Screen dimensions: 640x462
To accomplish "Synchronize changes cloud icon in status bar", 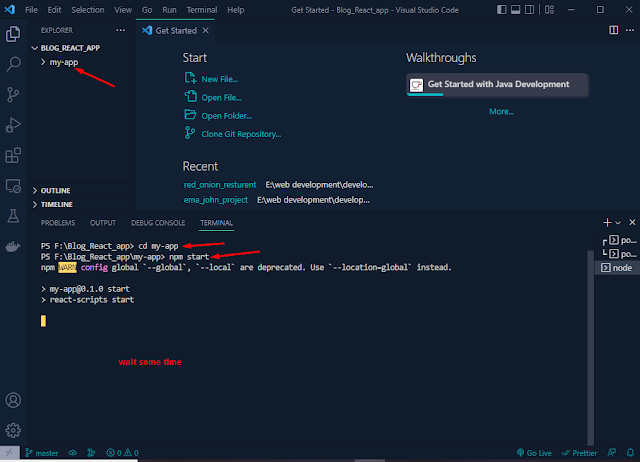I will [73, 453].
